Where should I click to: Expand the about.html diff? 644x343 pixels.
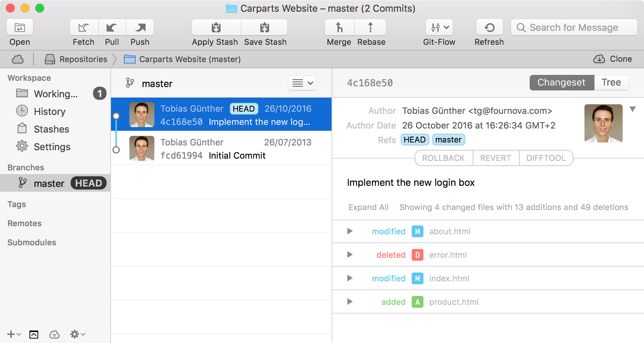point(350,231)
